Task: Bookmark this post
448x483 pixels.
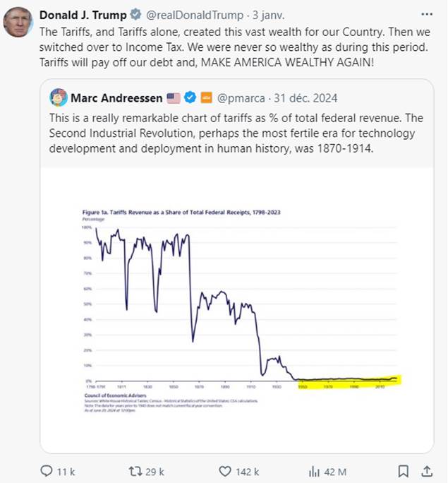Action: point(403,471)
